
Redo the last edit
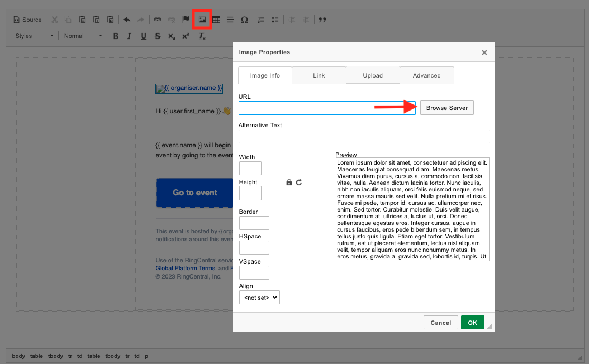(x=140, y=20)
